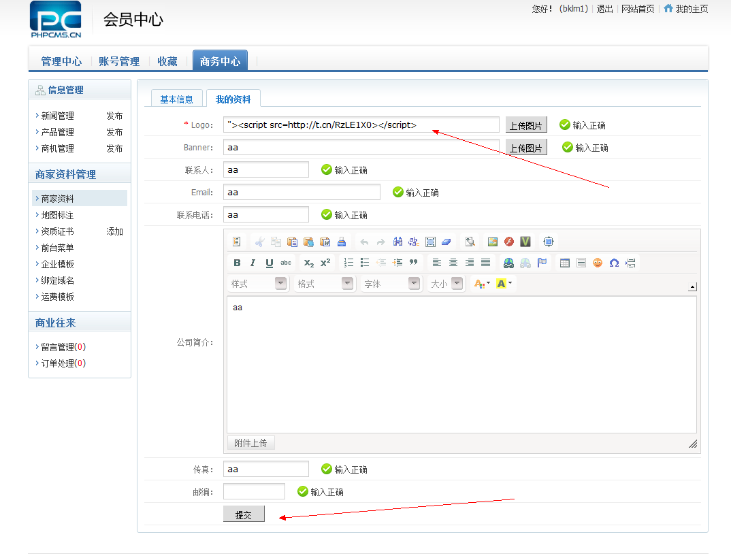Click the Replace icon in editor
Image resolution: width=731 pixels, height=560 pixels.
click(x=414, y=242)
